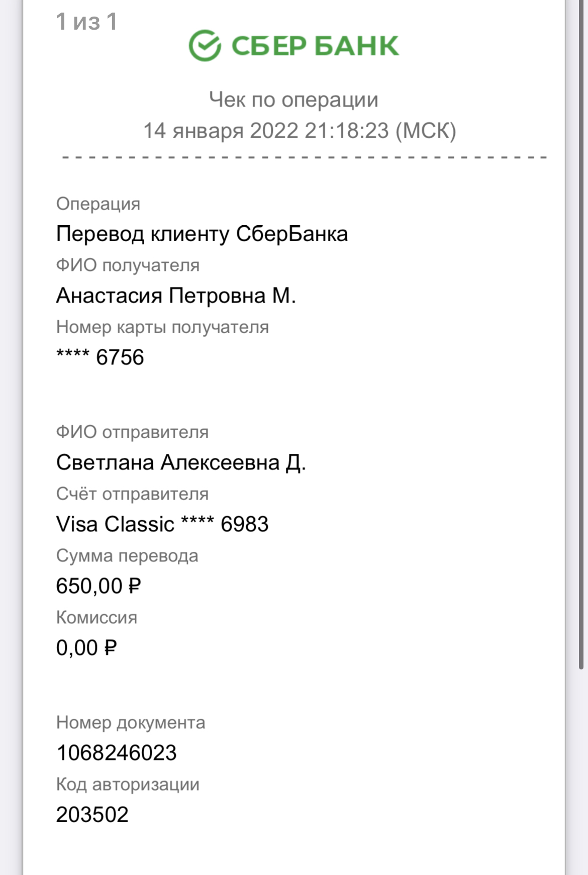The width and height of the screenshot is (588, 875).
Task: Click sender name 'Светлана Алексеевна Д.'
Action: pyautogui.click(x=181, y=462)
